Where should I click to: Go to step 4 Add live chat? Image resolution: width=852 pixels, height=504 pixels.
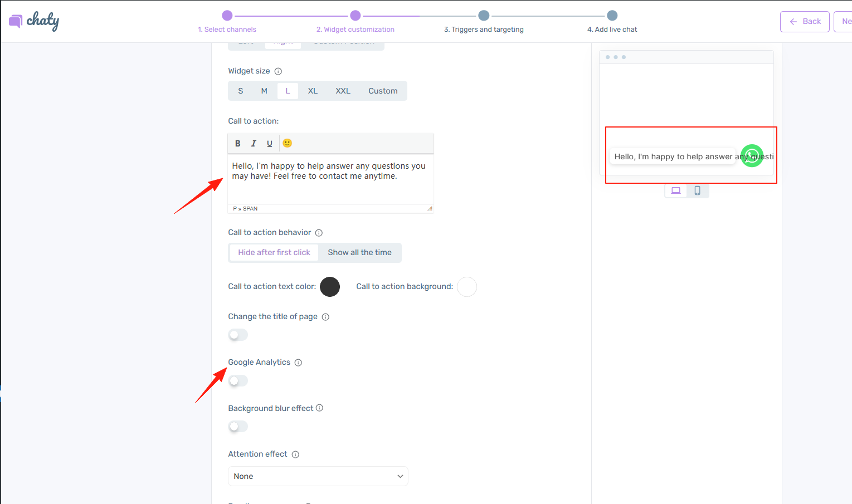click(x=612, y=22)
